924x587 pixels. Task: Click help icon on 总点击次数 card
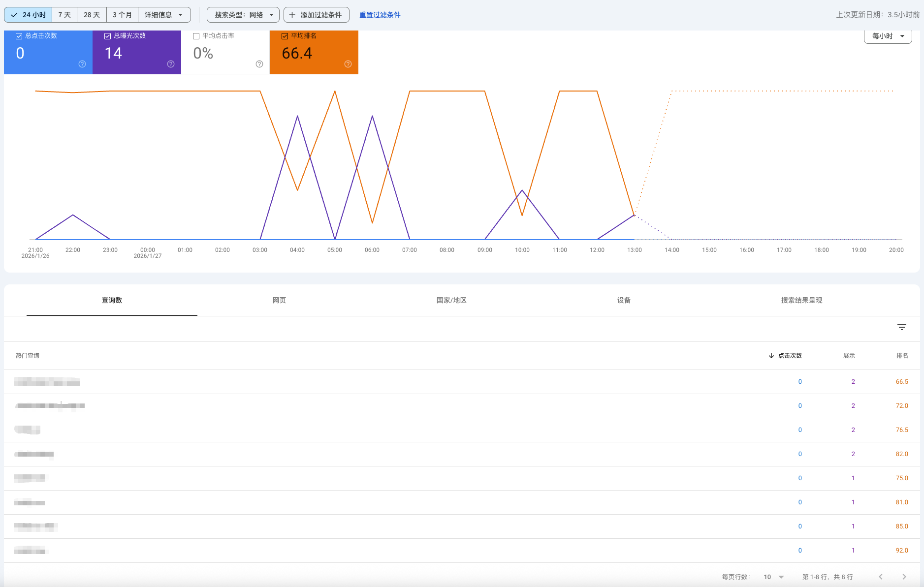point(82,64)
